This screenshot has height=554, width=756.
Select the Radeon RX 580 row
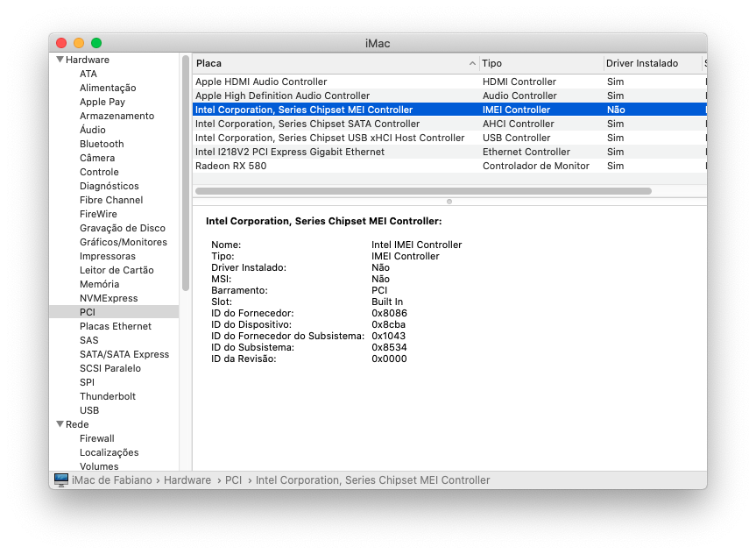pos(450,166)
